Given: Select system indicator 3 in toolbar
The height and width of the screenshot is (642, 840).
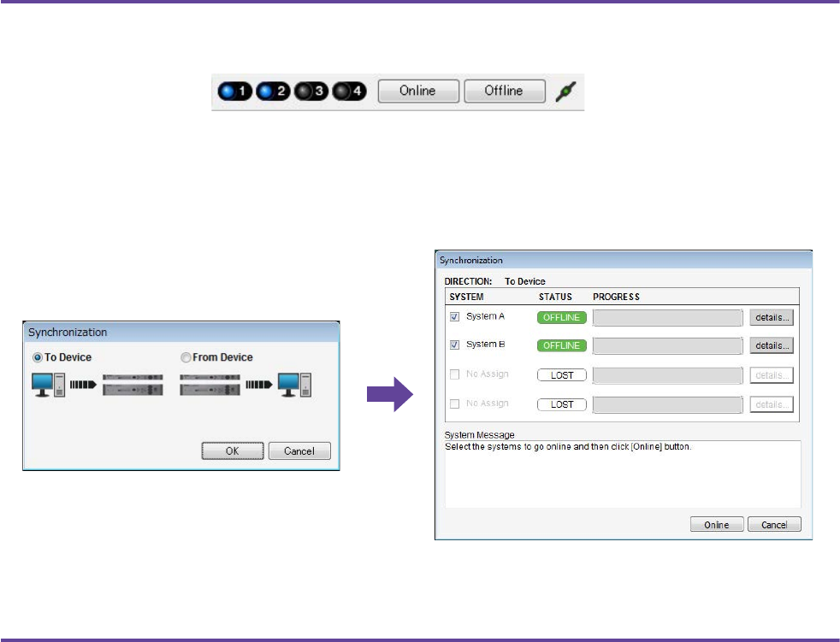Looking at the screenshot, I should [x=311, y=91].
